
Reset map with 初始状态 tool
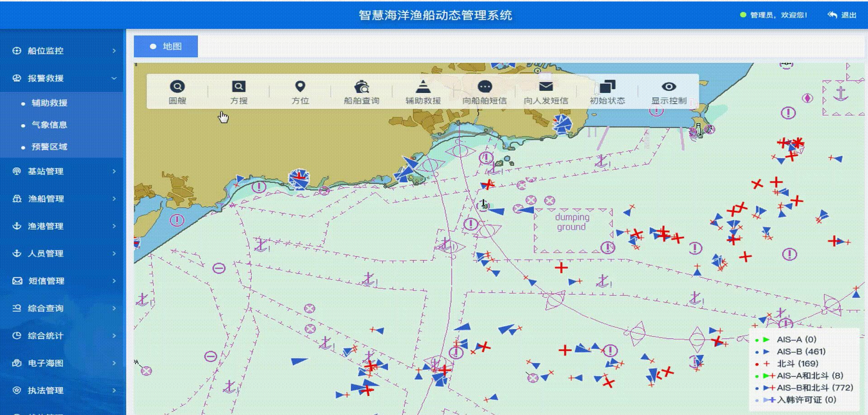(607, 92)
